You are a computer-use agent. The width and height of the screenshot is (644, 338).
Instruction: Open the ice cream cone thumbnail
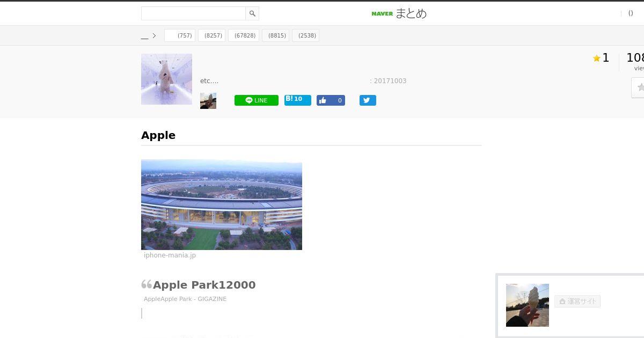528,305
